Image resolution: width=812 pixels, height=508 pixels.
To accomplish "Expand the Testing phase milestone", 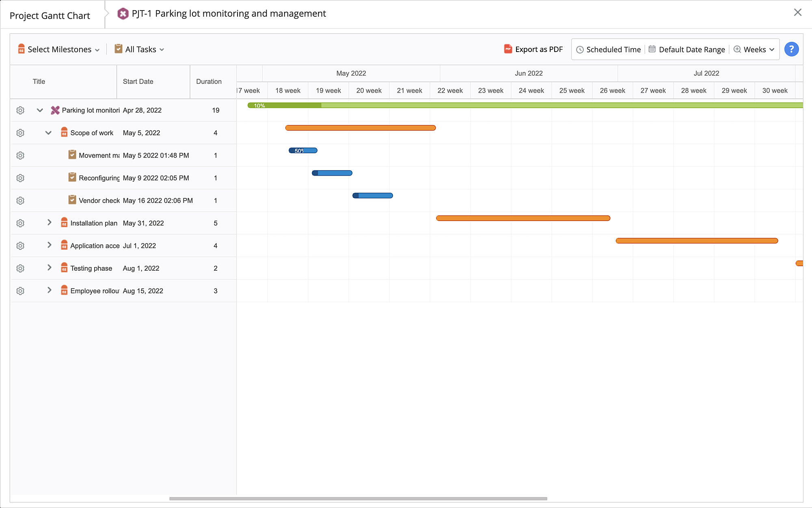I will click(50, 268).
